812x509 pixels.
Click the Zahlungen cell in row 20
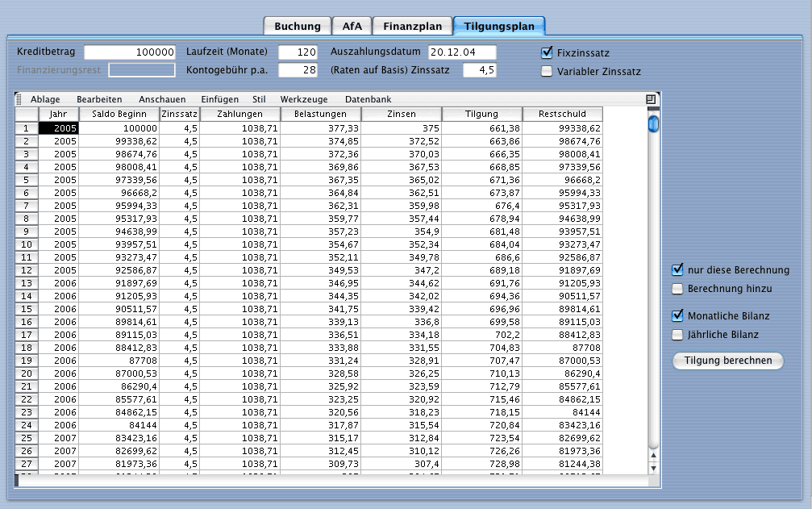pos(239,373)
